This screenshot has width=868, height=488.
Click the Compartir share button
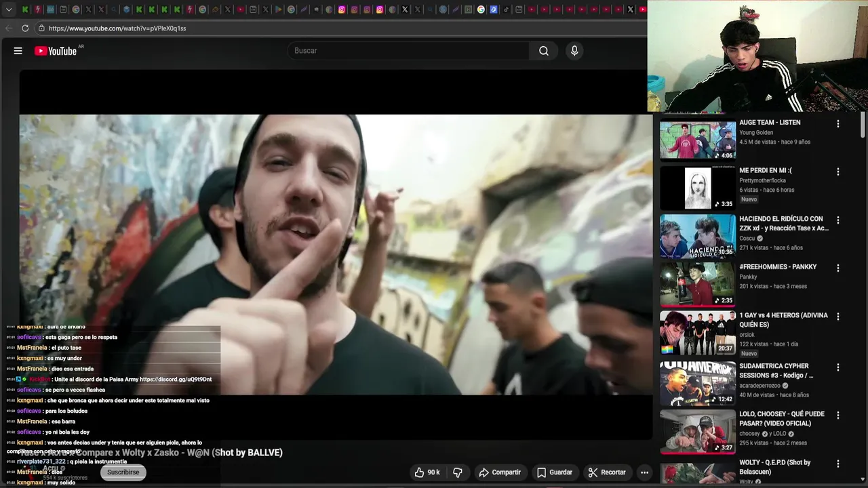500,472
